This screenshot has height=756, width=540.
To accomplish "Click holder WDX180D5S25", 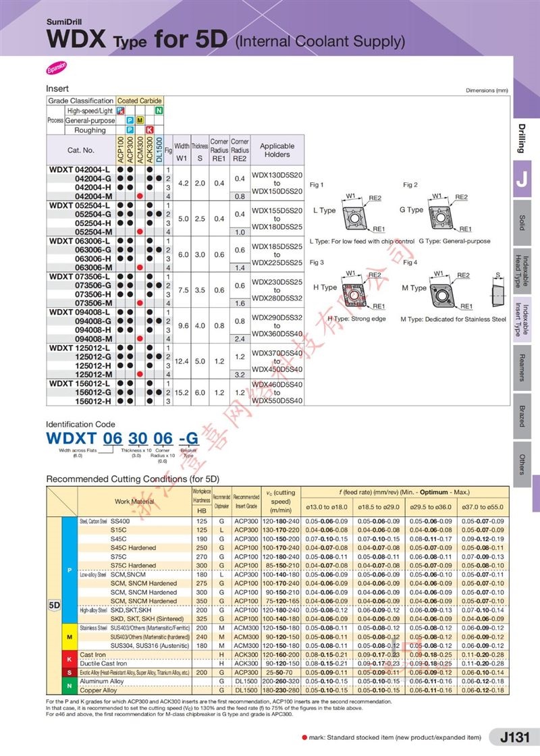I will [277, 227].
